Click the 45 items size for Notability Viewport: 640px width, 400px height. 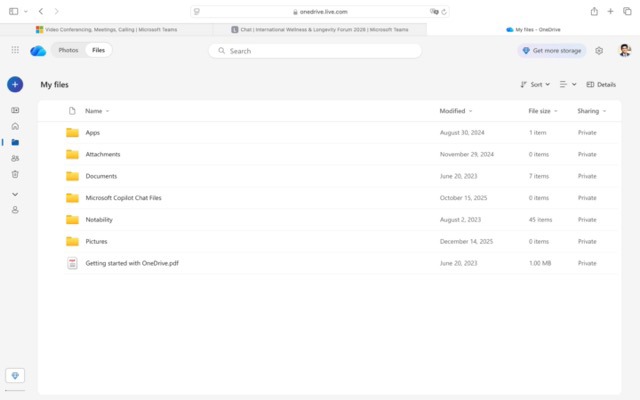pyautogui.click(x=540, y=220)
